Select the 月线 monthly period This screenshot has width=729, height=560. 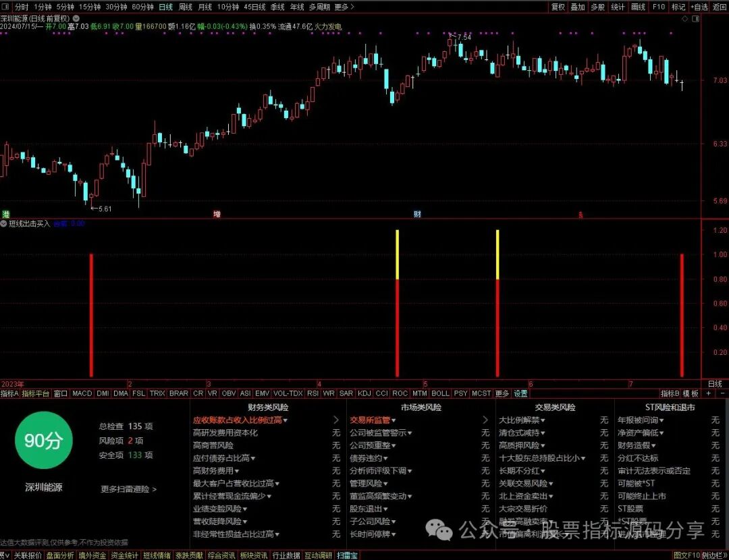click(x=205, y=7)
